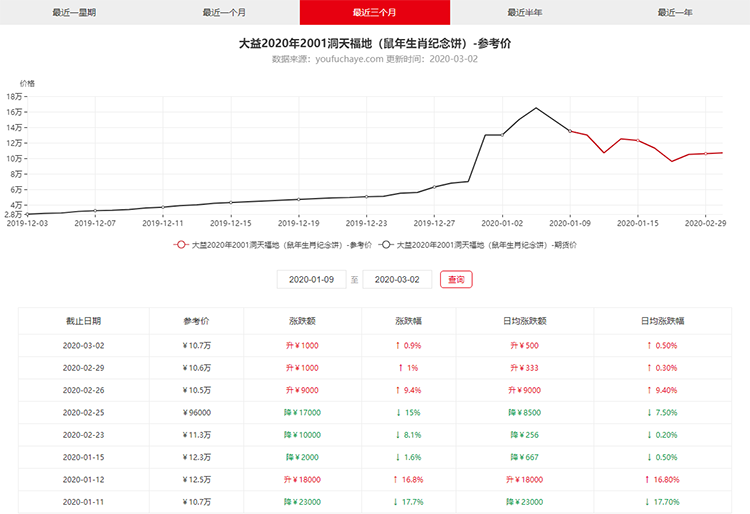Toggle the red 参考价 legend series
750x514 pixels.
click(273, 245)
